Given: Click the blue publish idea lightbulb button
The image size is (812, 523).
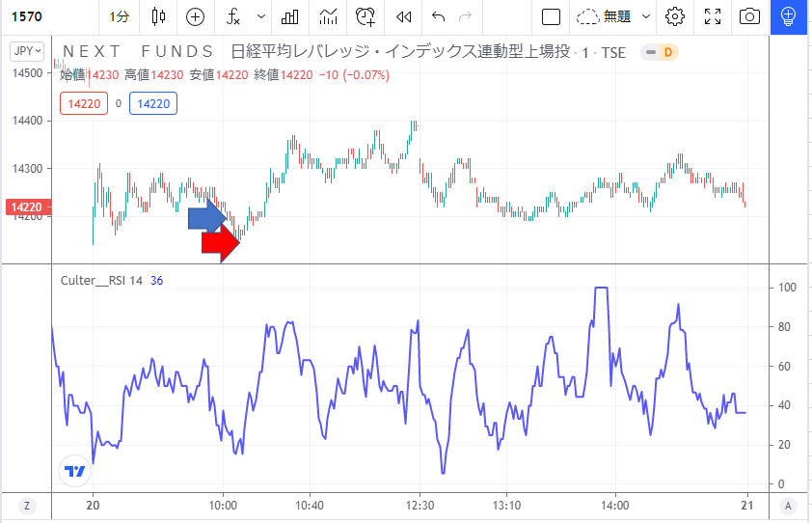Looking at the screenshot, I should pyautogui.click(x=788, y=16).
